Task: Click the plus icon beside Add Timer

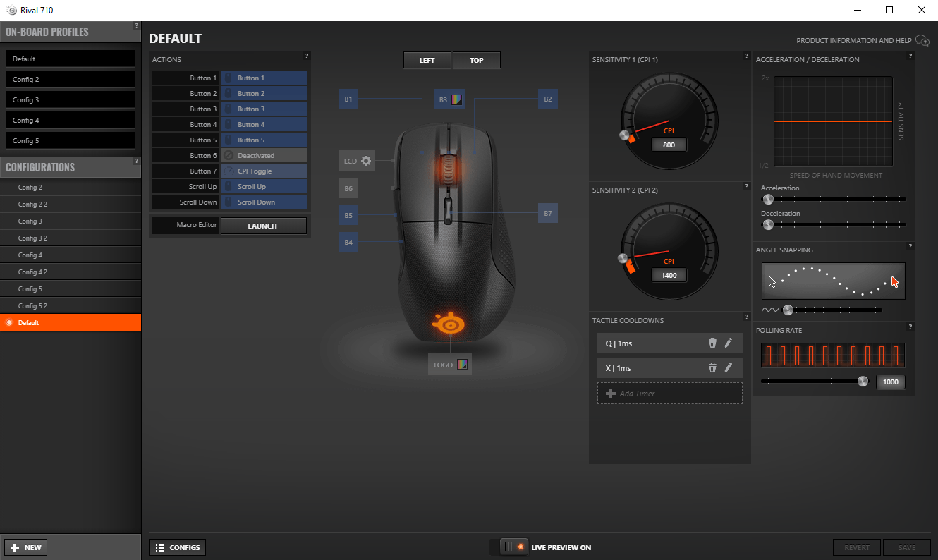Action: pyautogui.click(x=611, y=394)
